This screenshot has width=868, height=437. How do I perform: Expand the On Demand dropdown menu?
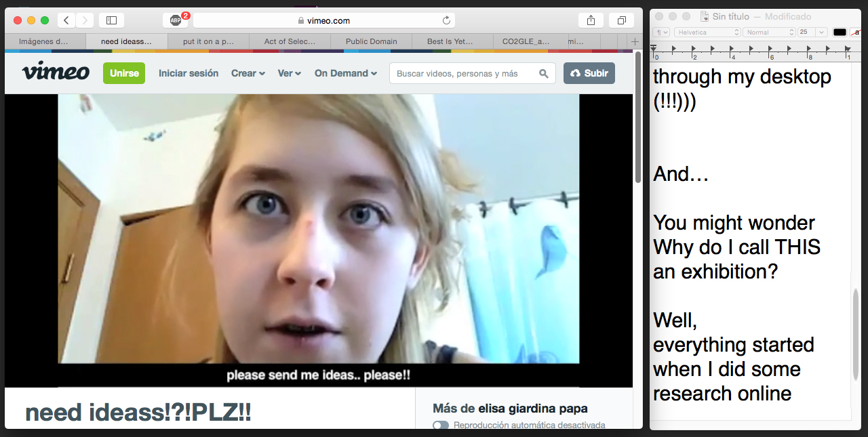[x=345, y=73]
